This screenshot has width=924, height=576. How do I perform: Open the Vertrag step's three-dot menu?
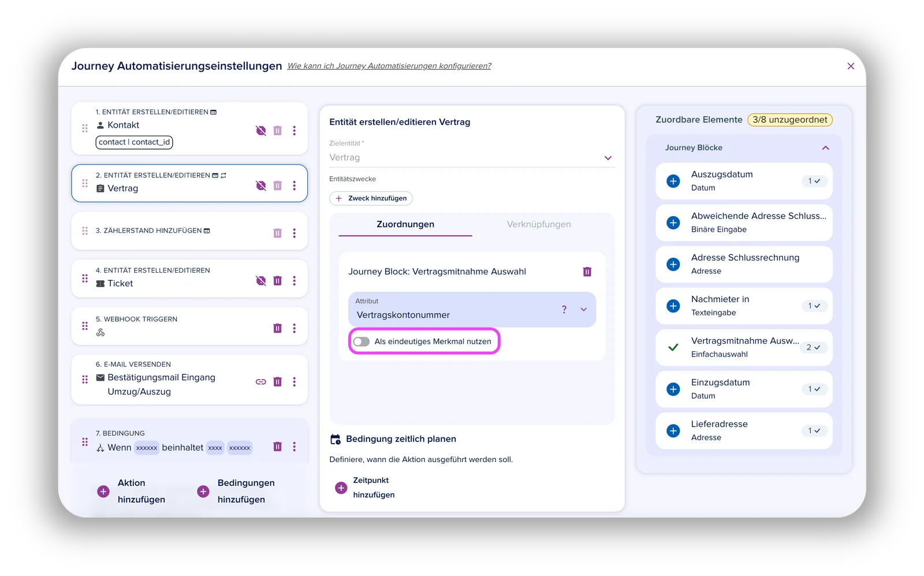tap(294, 185)
